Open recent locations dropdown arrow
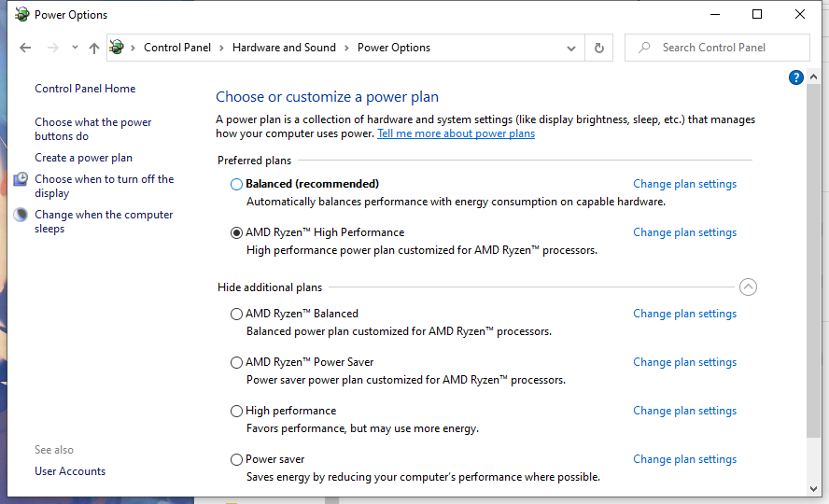 pos(74,48)
